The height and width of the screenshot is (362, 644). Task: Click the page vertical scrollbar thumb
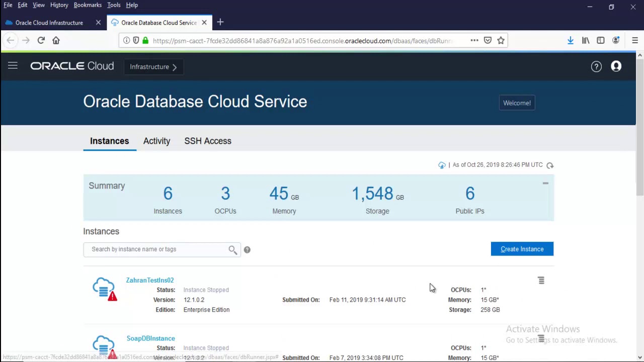pyautogui.click(x=640, y=127)
